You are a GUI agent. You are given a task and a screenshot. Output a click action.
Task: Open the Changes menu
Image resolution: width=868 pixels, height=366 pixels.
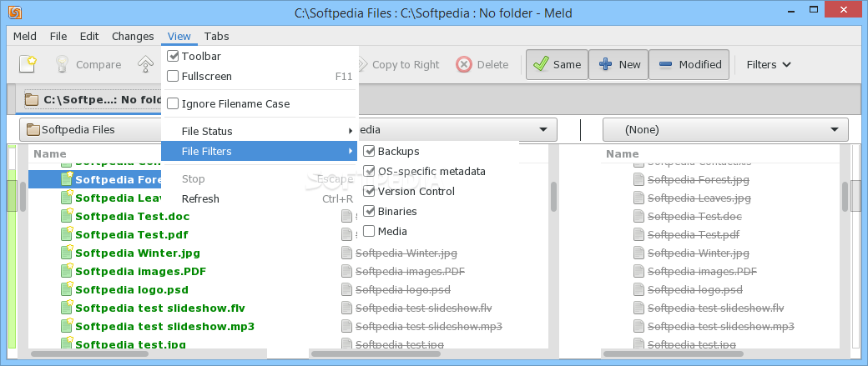[133, 36]
